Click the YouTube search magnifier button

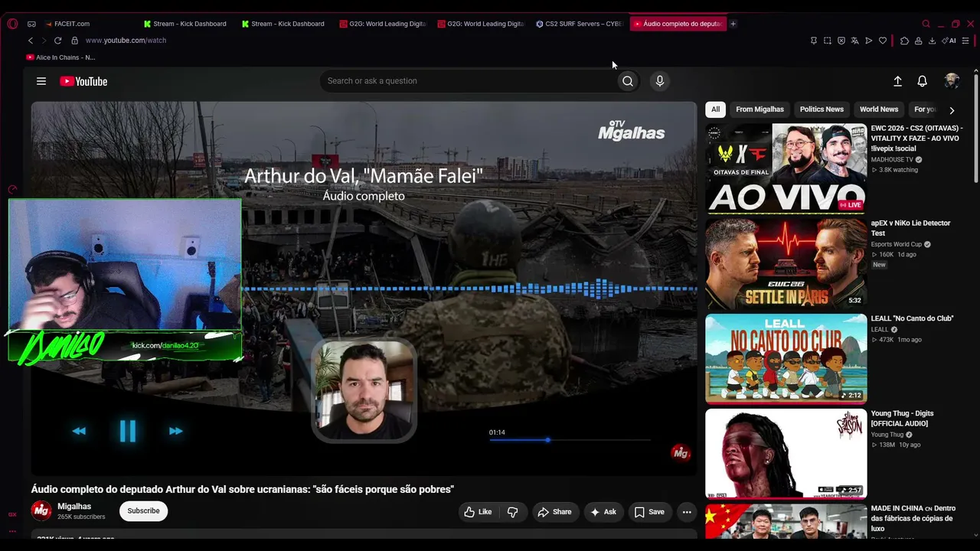pyautogui.click(x=628, y=81)
